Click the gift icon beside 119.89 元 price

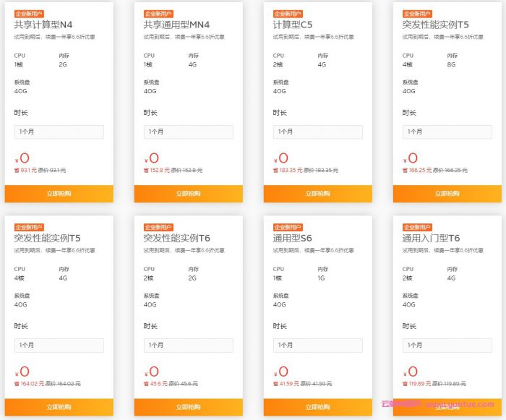pos(405,384)
